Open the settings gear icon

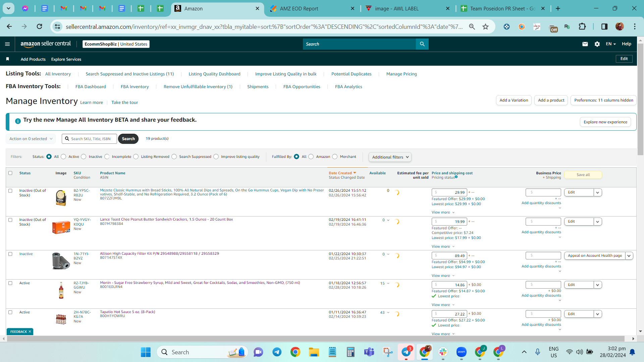[597, 44]
